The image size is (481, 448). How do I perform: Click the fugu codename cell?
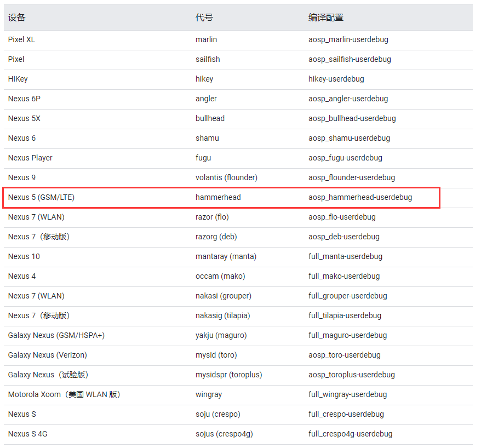pos(203,158)
